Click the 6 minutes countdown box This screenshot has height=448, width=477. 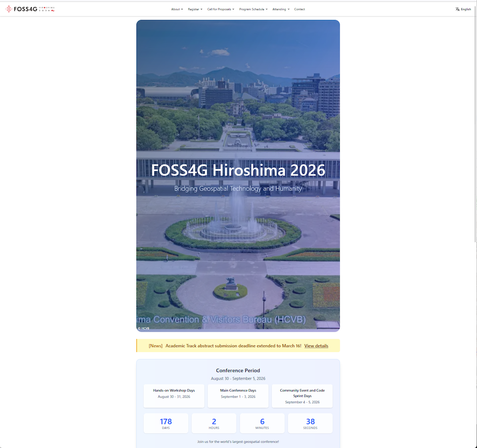(262, 423)
